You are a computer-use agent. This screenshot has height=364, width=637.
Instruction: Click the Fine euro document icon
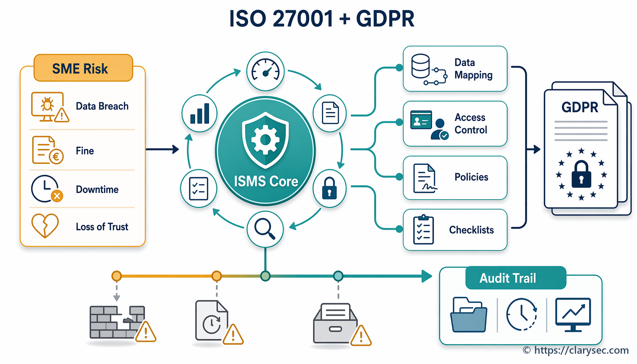(x=48, y=150)
